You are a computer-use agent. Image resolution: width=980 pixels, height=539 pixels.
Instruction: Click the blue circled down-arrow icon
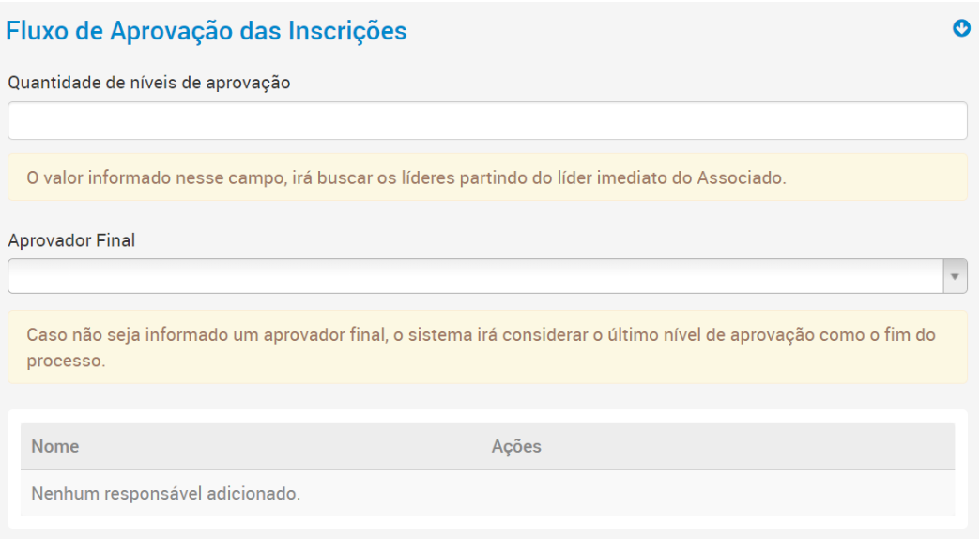point(960,29)
